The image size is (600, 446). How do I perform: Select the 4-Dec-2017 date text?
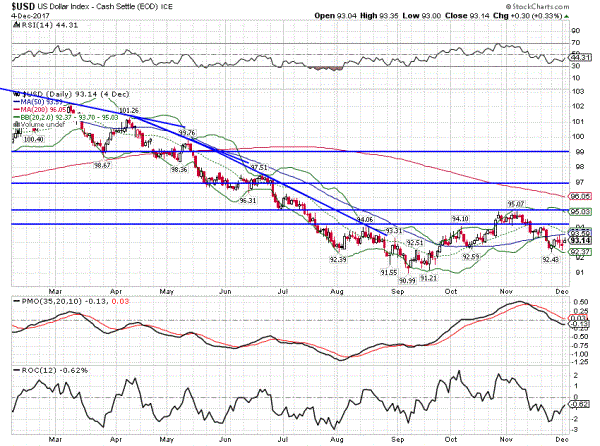point(23,17)
